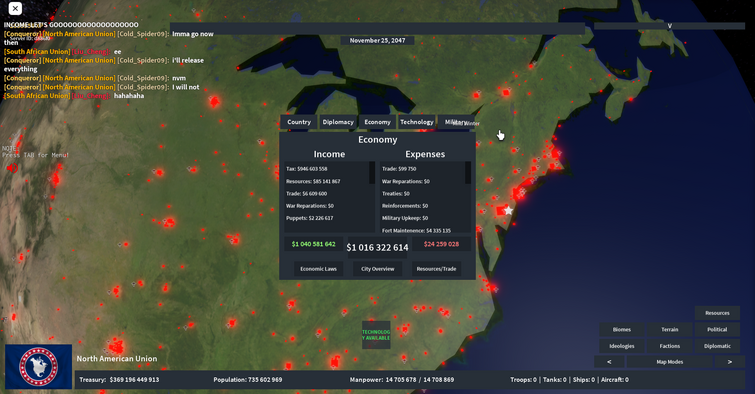Close the chat with the X icon

[x=15, y=8]
